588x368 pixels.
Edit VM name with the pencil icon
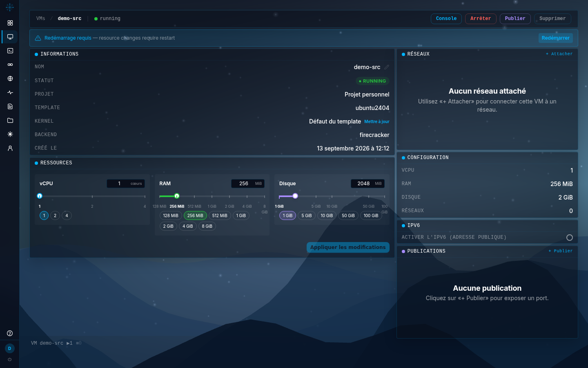386,67
